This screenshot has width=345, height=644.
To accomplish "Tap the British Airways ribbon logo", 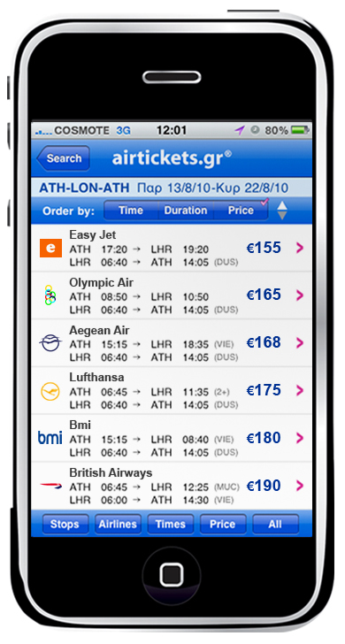I will pos(50,486).
